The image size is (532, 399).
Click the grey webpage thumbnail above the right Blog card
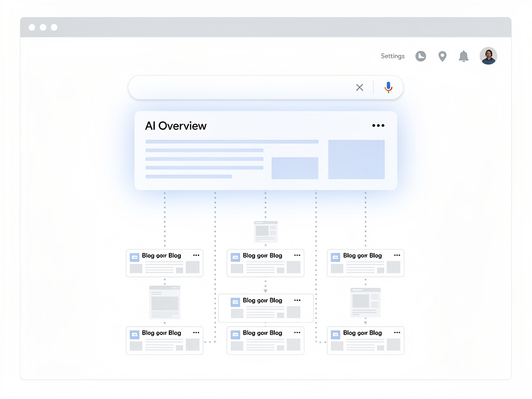coord(365,302)
